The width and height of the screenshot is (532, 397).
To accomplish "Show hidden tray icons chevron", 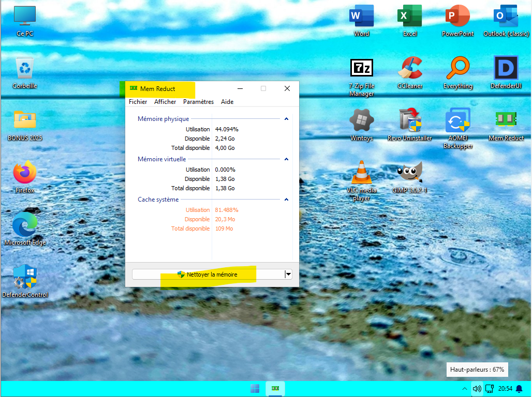I will (x=465, y=389).
